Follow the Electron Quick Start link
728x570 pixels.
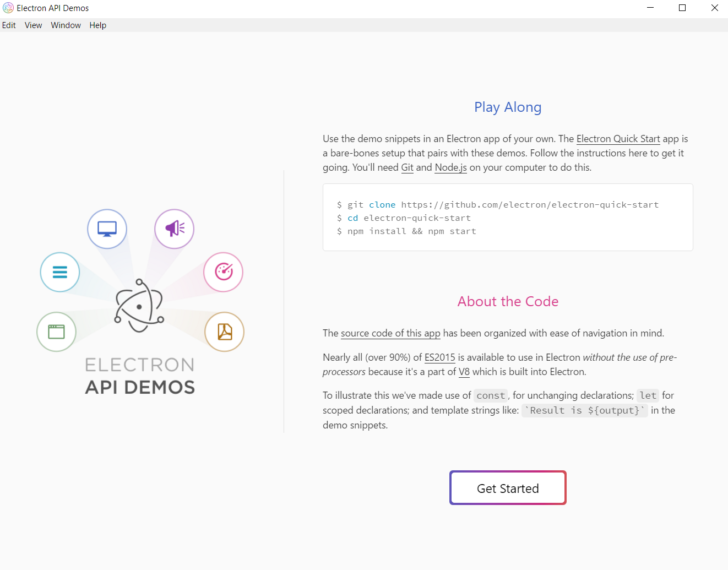(618, 139)
